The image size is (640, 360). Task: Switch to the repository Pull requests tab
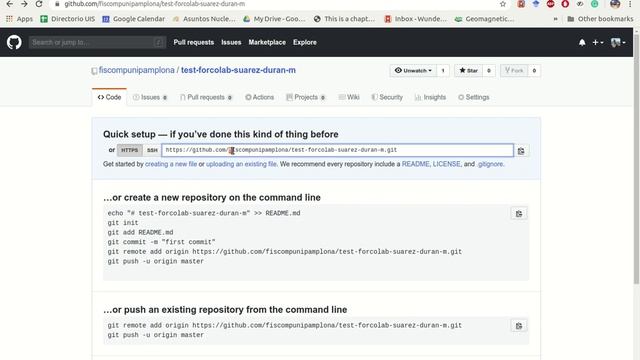point(206,97)
